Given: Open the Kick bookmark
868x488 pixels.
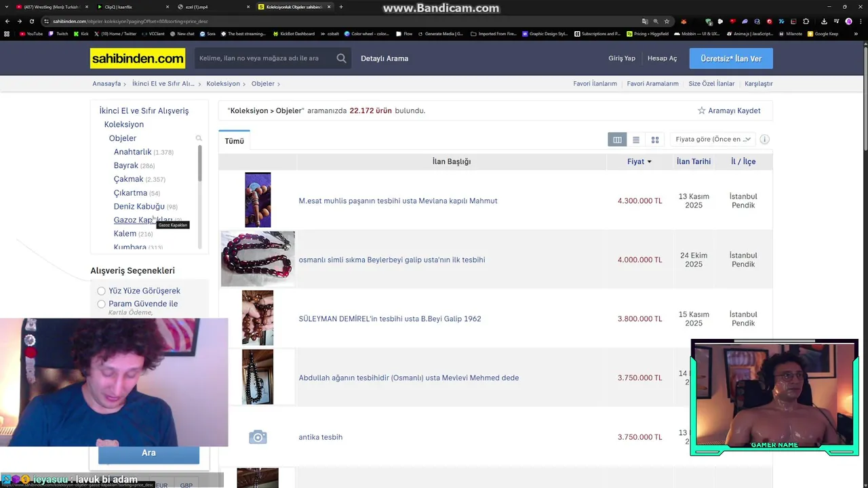Looking at the screenshot, I should [81, 34].
